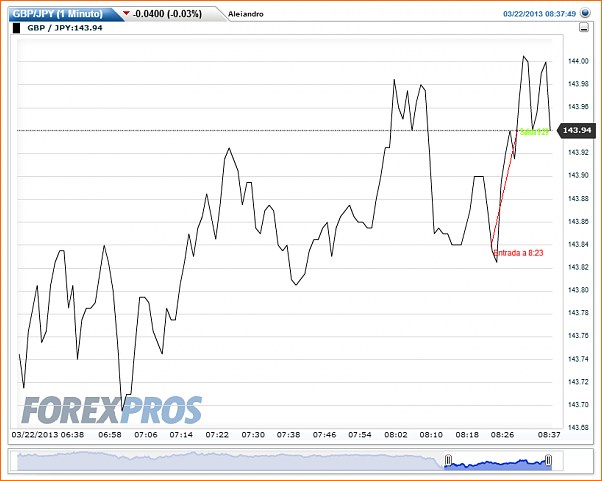Image resolution: width=602 pixels, height=481 pixels.
Task: Click the 03/22/2013 08:37:49 timestamp
Action: [539, 14]
